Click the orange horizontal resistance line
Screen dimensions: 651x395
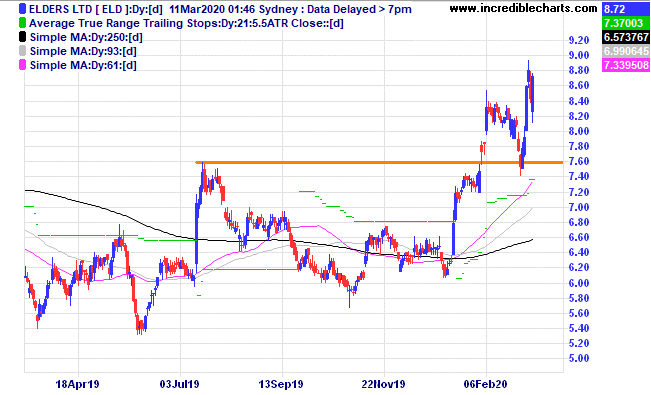click(x=379, y=162)
